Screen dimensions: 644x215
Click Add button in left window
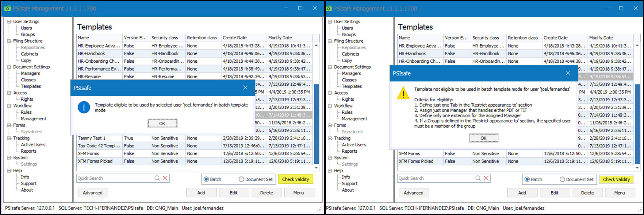201,193
